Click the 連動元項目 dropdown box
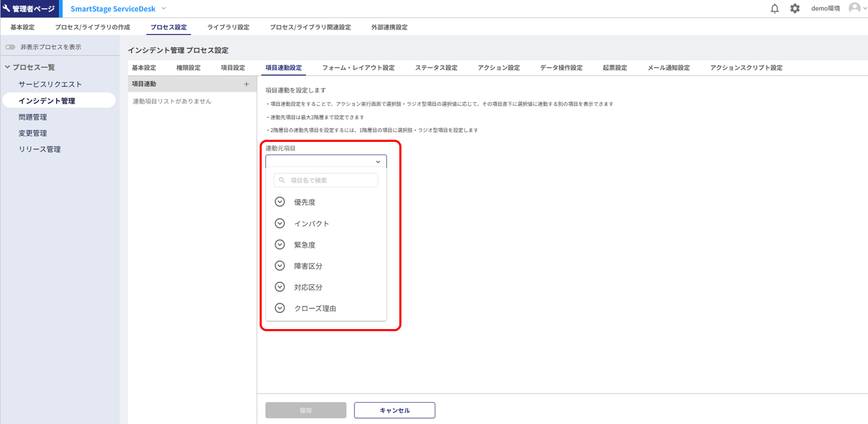 326,162
